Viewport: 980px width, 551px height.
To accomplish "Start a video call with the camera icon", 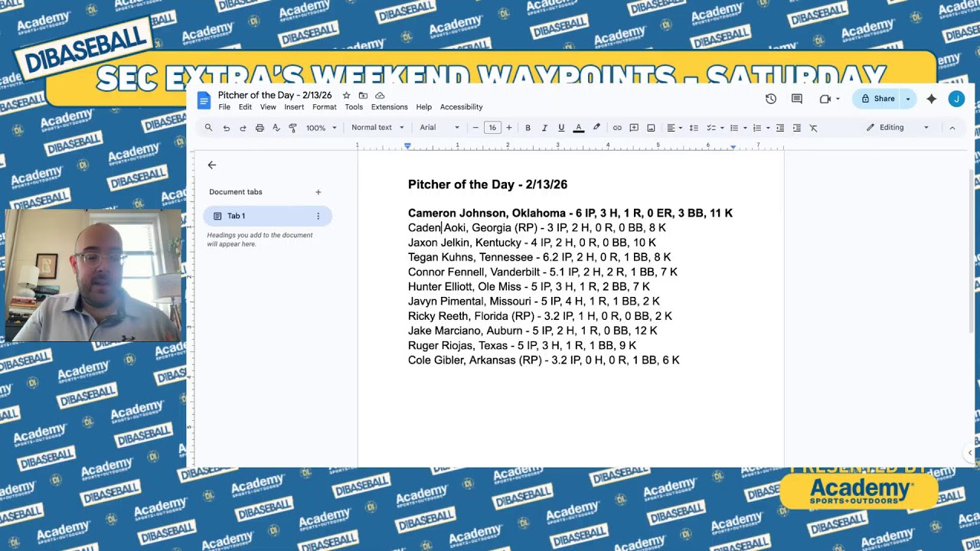I will 825,99.
